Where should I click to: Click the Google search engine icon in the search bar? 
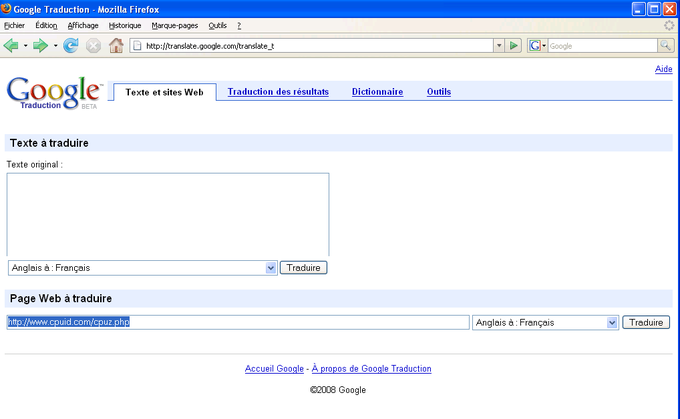(535, 46)
